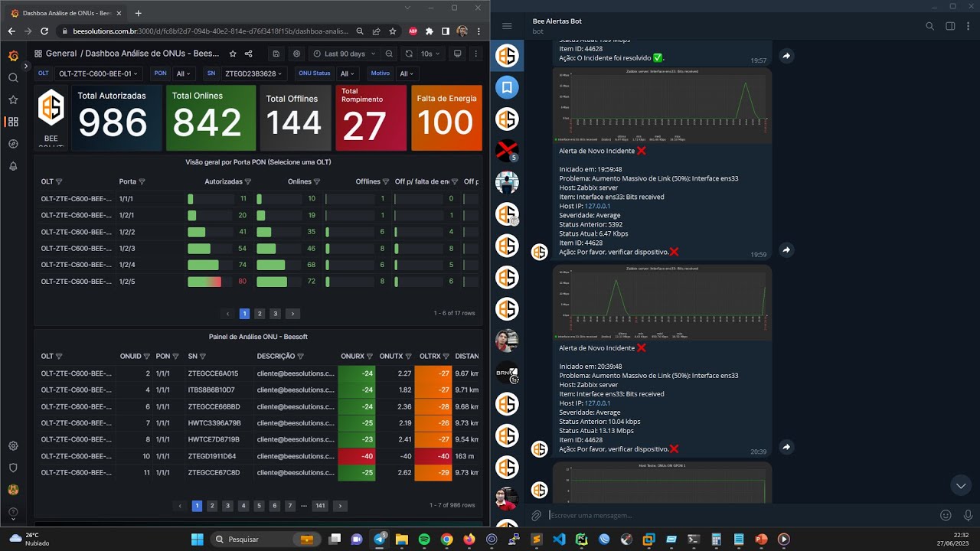Attach a file in Telegram

click(x=537, y=516)
